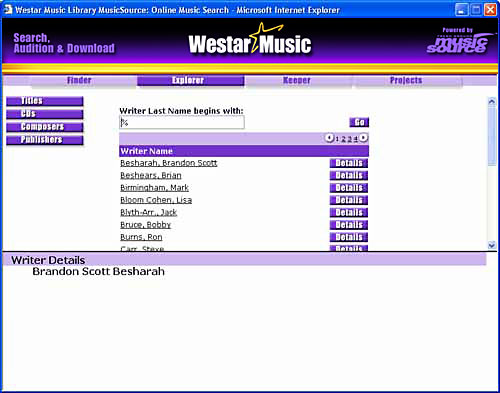Switch to the Finder tab
Screen dimensions: 500x393
pos(79,80)
